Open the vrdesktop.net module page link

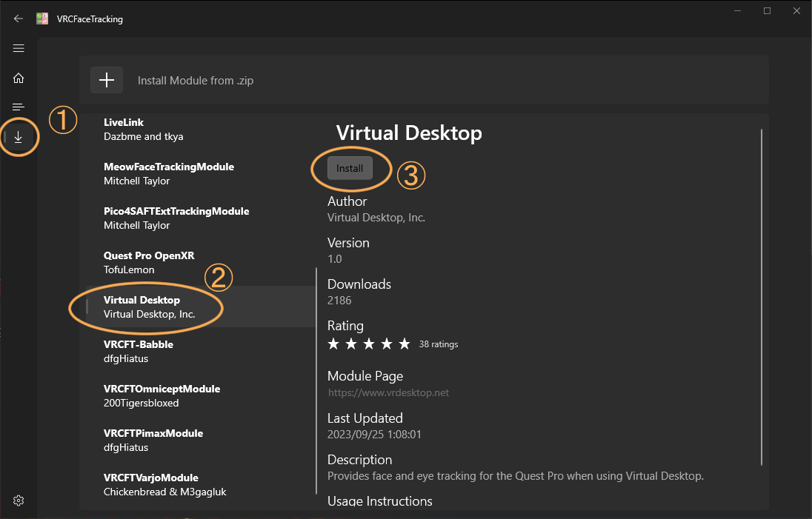[388, 392]
